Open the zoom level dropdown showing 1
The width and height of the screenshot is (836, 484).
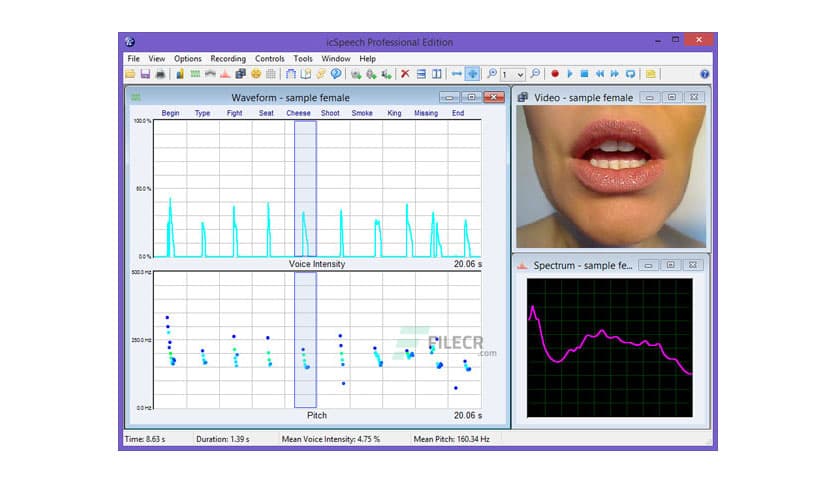(513, 75)
